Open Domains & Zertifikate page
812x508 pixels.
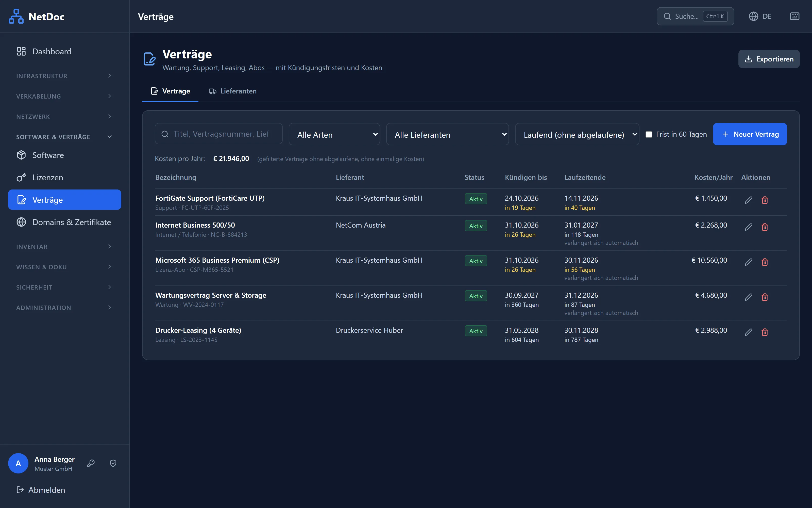click(x=64, y=222)
